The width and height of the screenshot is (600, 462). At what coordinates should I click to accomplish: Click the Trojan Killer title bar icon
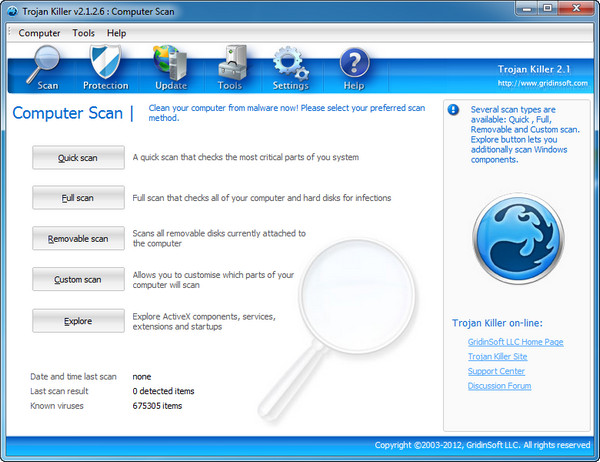click(x=13, y=11)
